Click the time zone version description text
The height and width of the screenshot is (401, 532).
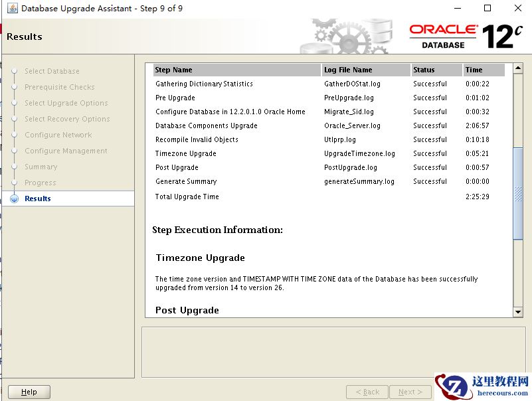click(x=316, y=283)
